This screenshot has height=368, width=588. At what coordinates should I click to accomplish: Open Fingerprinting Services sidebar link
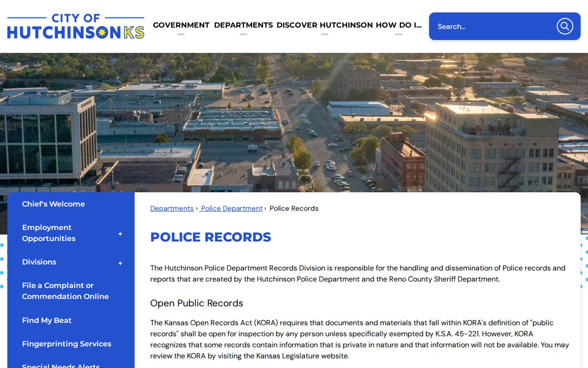pos(67,344)
